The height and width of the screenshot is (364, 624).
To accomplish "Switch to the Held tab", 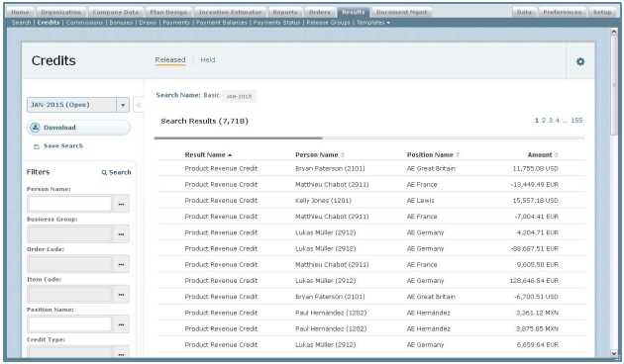I will click(x=208, y=59).
